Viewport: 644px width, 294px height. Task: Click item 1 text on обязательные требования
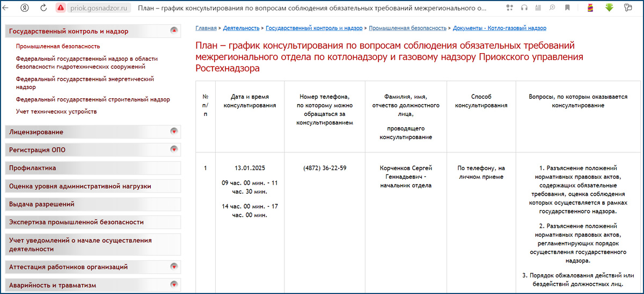578,189
